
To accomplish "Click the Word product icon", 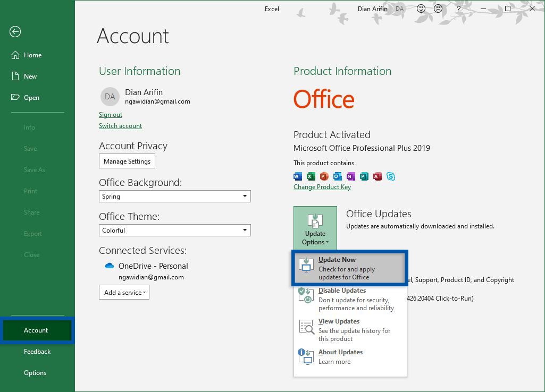I will point(297,176).
